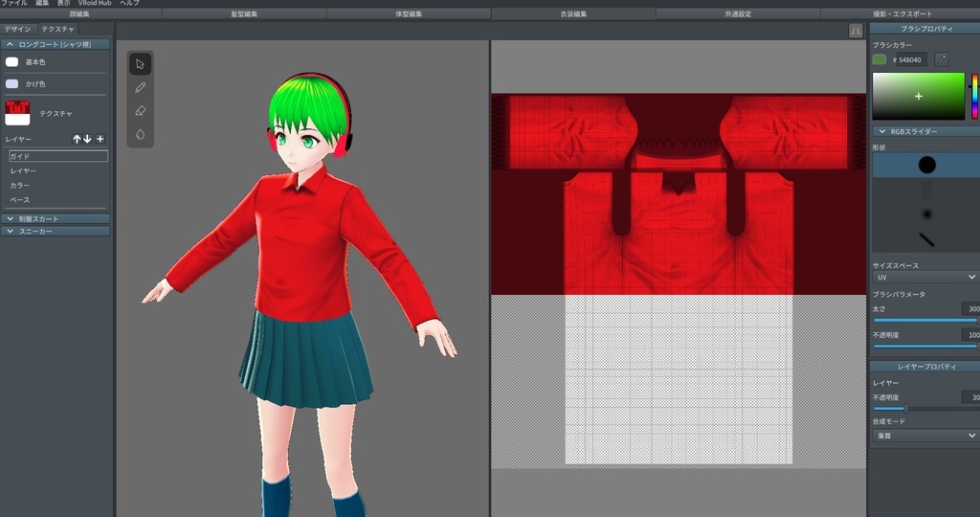Click the brush opacity value field showing 100
Viewport: 980px width, 517px height.
(970, 335)
